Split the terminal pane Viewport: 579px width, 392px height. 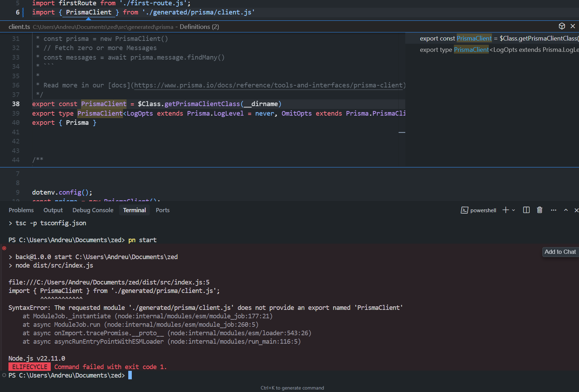pyautogui.click(x=526, y=210)
